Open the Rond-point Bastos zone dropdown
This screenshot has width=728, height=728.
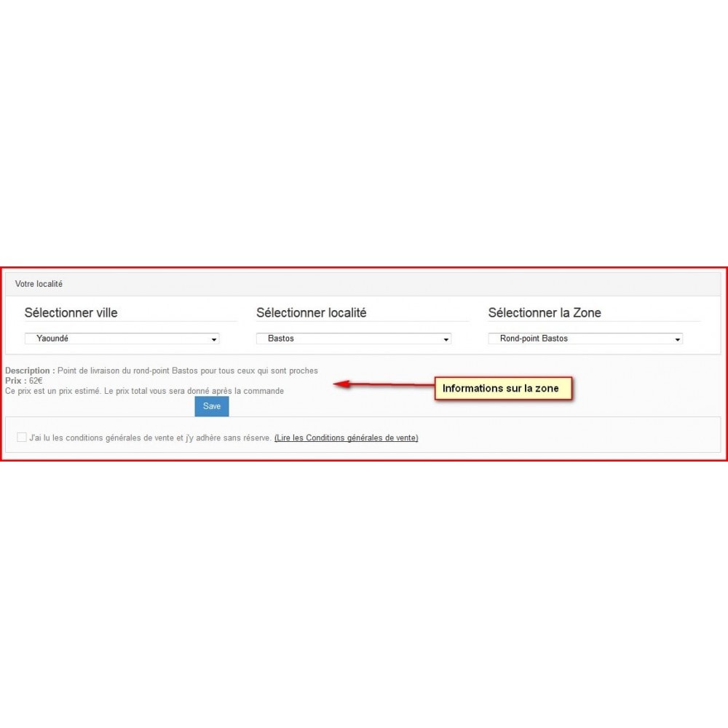click(585, 339)
